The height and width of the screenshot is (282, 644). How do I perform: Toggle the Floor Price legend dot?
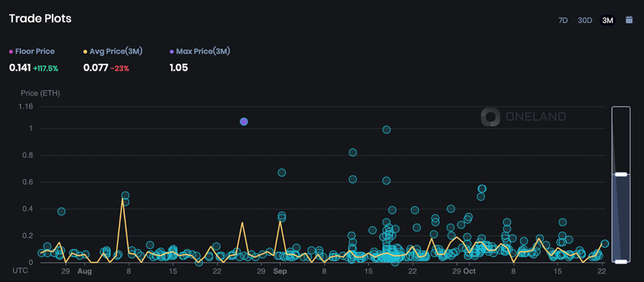pyautogui.click(x=11, y=52)
